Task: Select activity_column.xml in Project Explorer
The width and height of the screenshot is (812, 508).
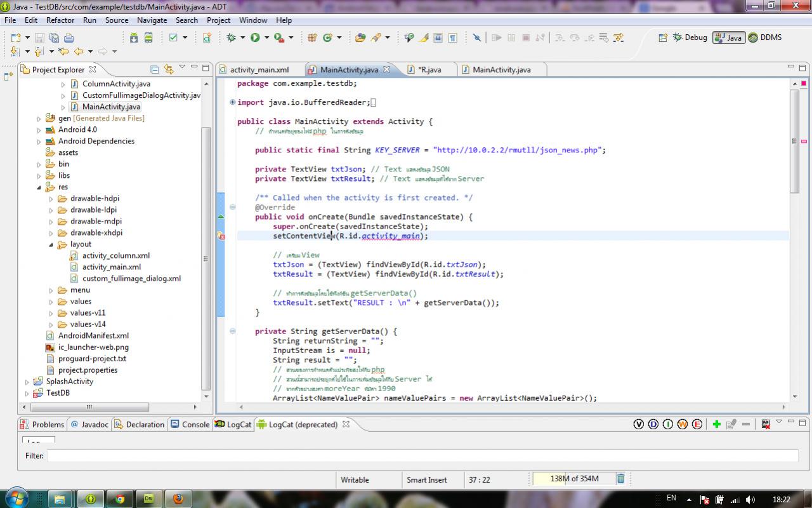Action: coord(116,256)
